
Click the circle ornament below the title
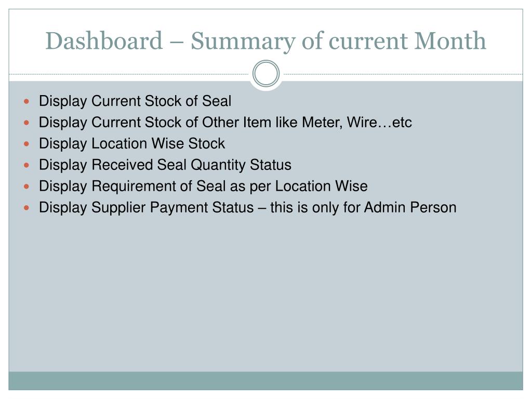[266, 74]
